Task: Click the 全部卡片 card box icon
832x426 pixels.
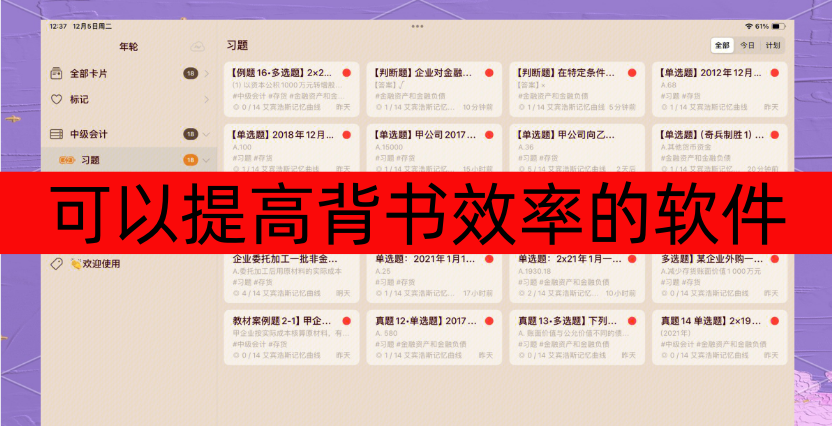Action: click(x=56, y=74)
